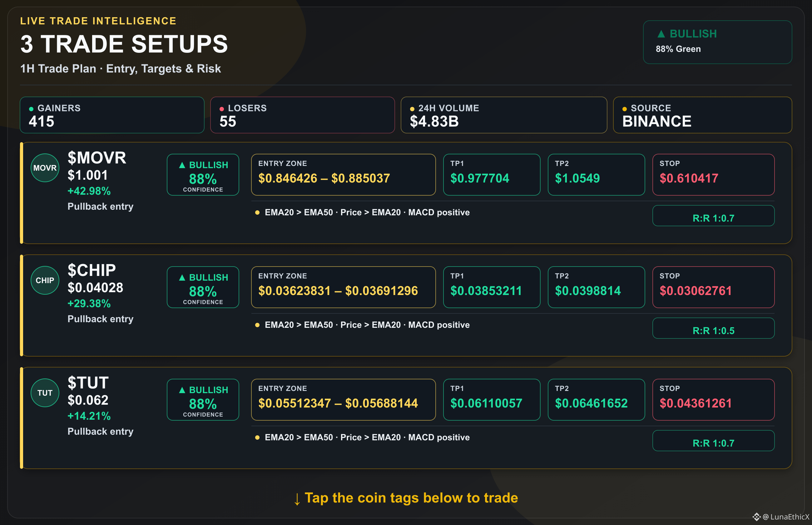Viewport: 812px width, 525px height.
Task: Click MOVR price $1.001
Action: 87,175
